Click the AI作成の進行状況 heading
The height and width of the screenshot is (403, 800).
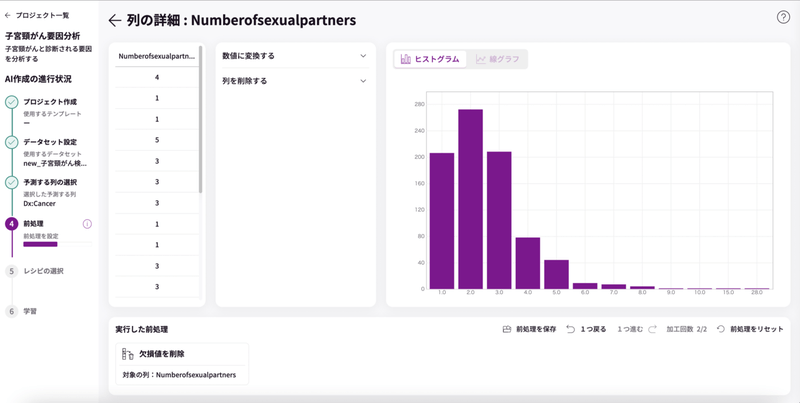pyautogui.click(x=38, y=79)
